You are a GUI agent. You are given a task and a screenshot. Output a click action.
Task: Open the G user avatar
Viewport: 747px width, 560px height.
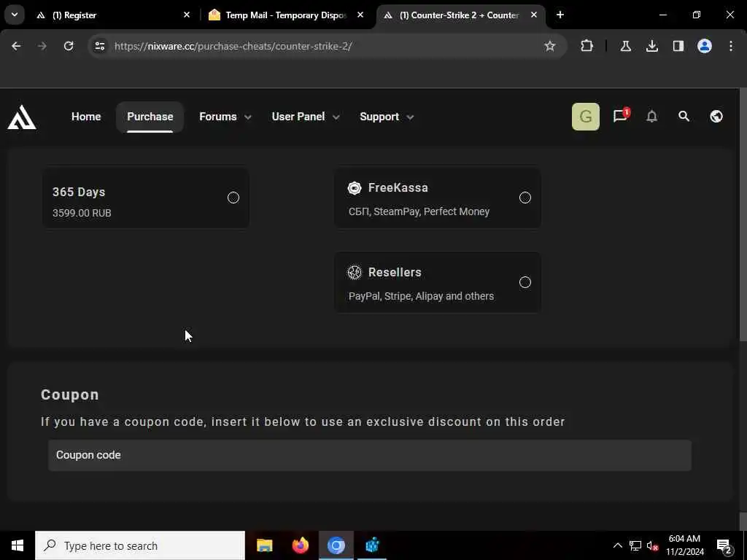[586, 116]
